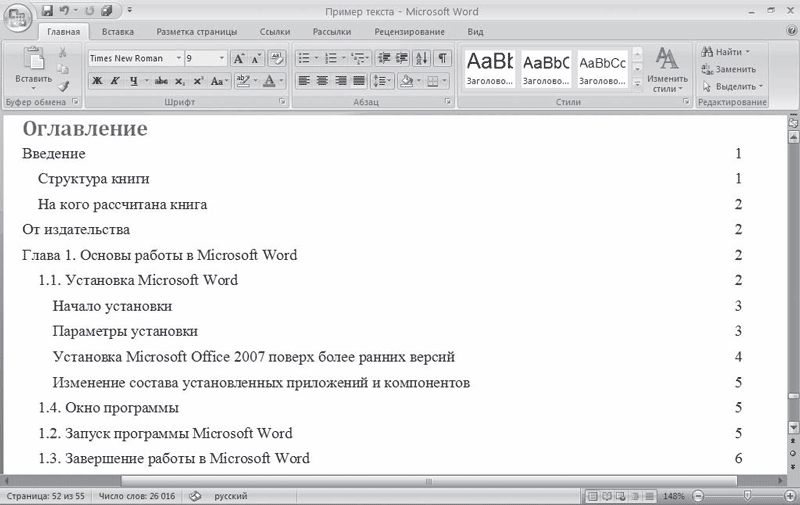Open the Рассылки tab
Screen dimensions: 800x505
(332, 32)
